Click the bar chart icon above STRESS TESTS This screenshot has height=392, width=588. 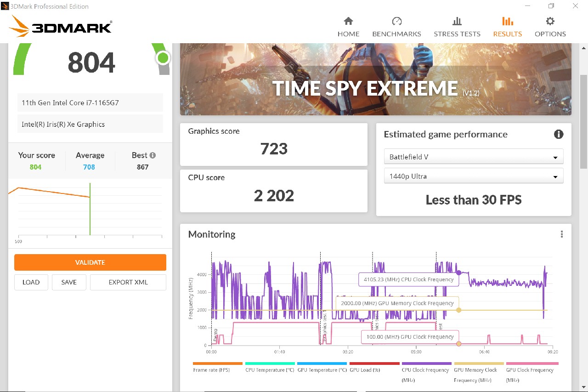[457, 21]
